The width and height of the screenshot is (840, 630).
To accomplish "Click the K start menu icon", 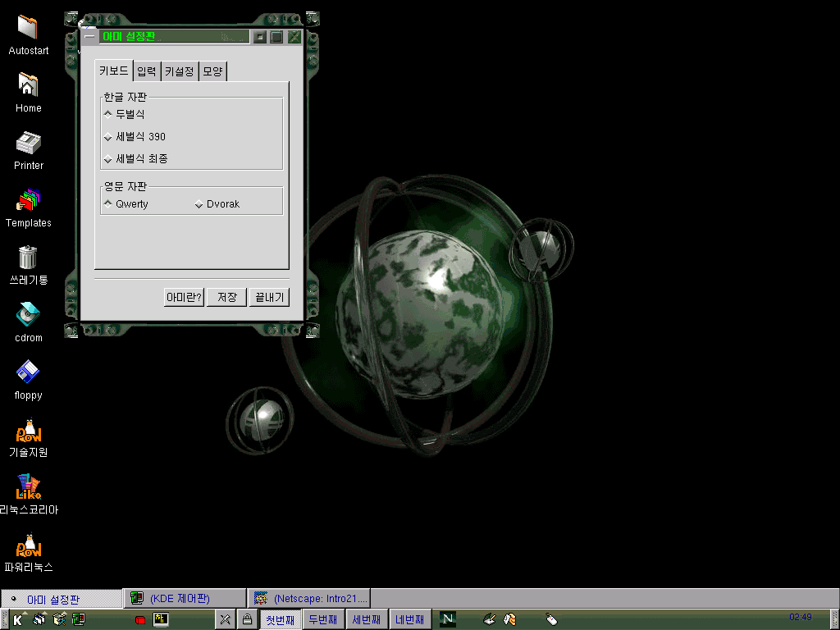I will coord(17,619).
